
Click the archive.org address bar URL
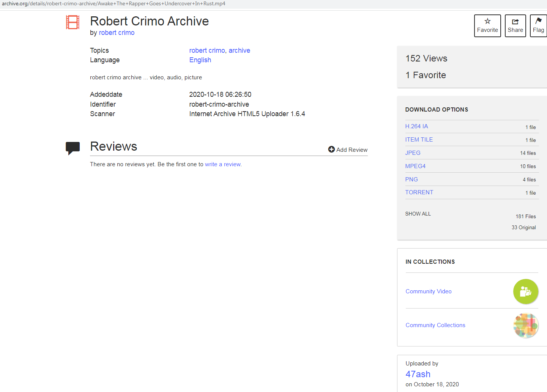[x=113, y=4]
